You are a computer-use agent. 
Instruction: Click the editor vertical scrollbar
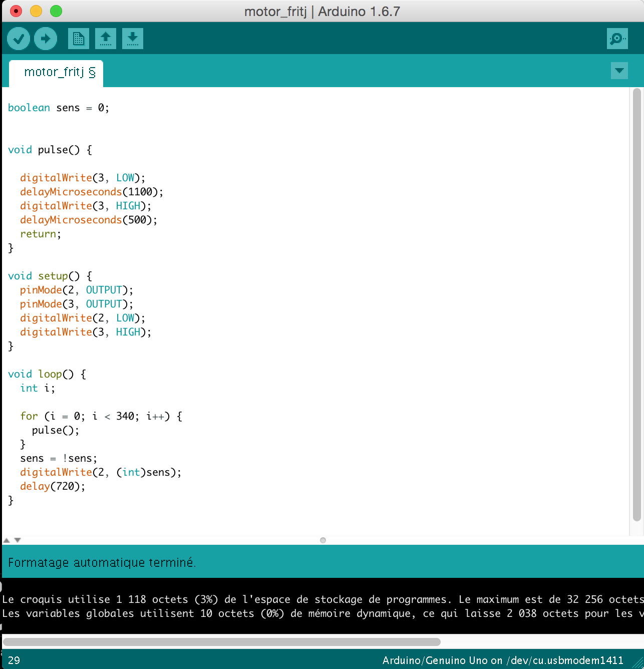click(637, 305)
